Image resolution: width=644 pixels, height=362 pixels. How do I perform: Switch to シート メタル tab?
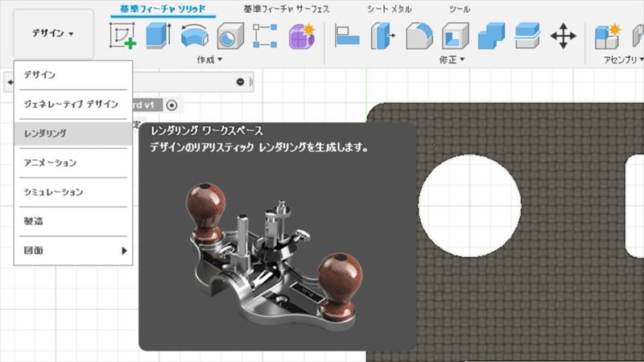389,9
